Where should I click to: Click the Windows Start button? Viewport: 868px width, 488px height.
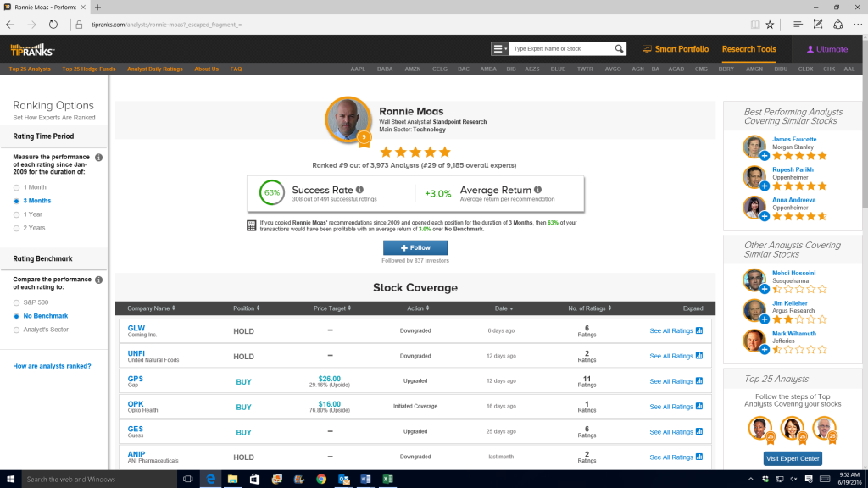click(10, 480)
